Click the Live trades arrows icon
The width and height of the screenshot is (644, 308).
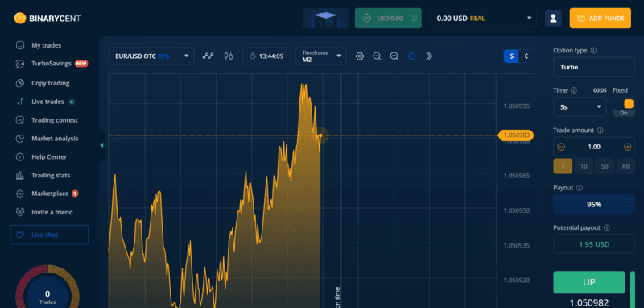click(x=19, y=102)
